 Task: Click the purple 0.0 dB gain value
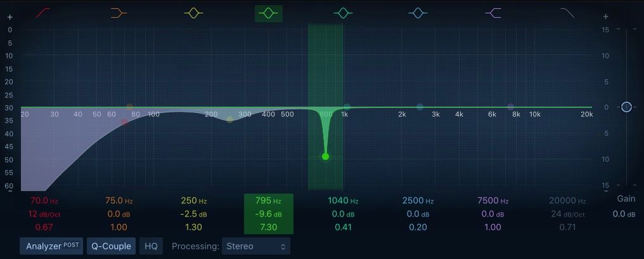(493, 214)
